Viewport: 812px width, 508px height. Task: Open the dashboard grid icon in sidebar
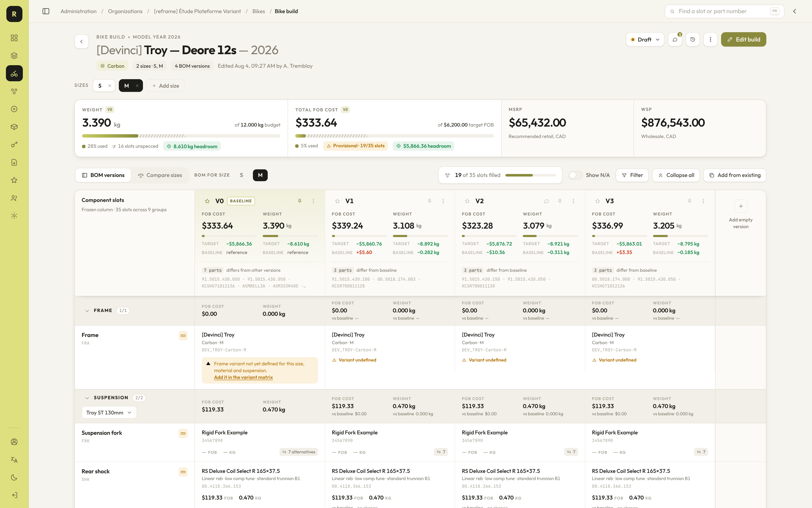[14, 38]
